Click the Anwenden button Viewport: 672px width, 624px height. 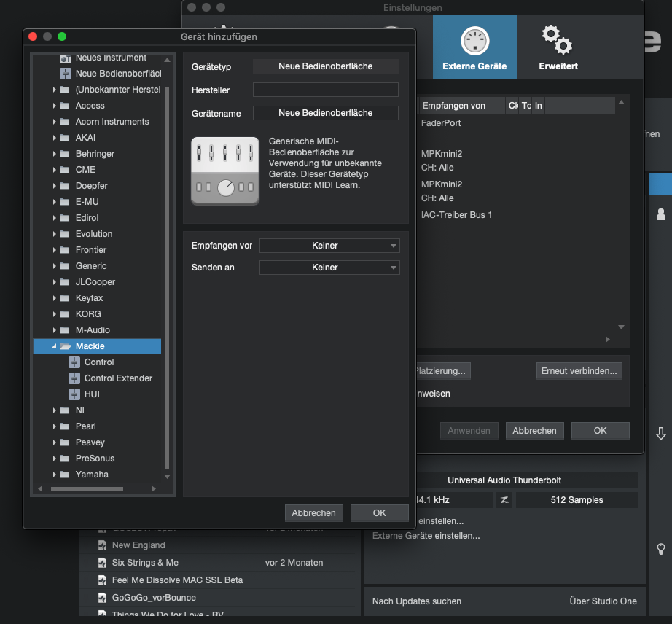(x=469, y=431)
